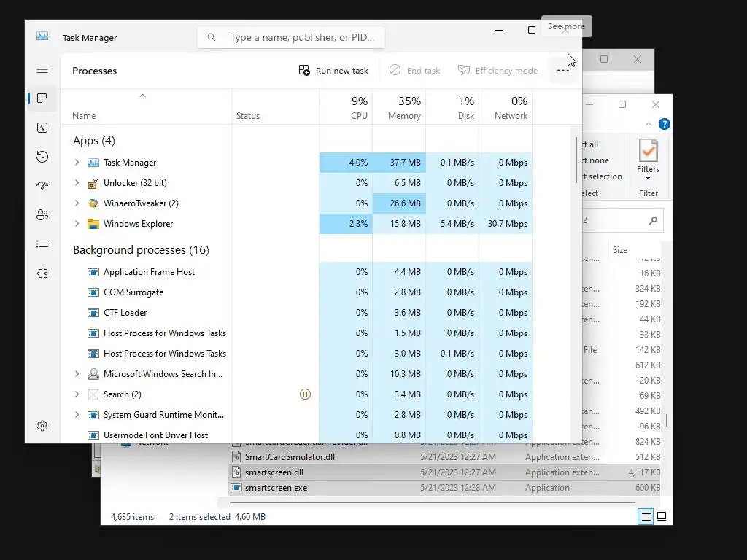Viewport: 747px width, 560px height.
Task: Open the Performance page icon in sidebar
Action: [x=42, y=128]
